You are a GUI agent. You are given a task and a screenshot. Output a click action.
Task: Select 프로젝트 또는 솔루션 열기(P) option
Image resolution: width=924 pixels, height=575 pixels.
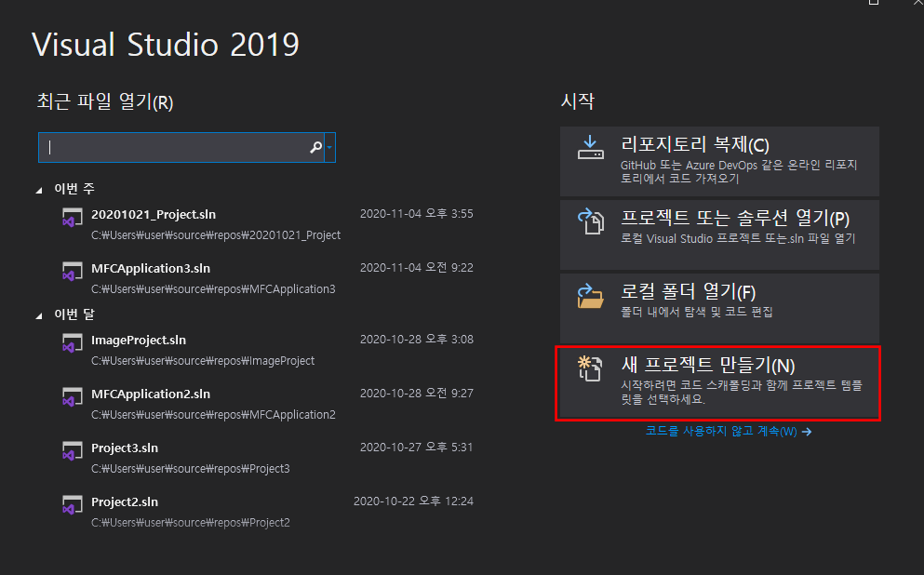point(719,234)
